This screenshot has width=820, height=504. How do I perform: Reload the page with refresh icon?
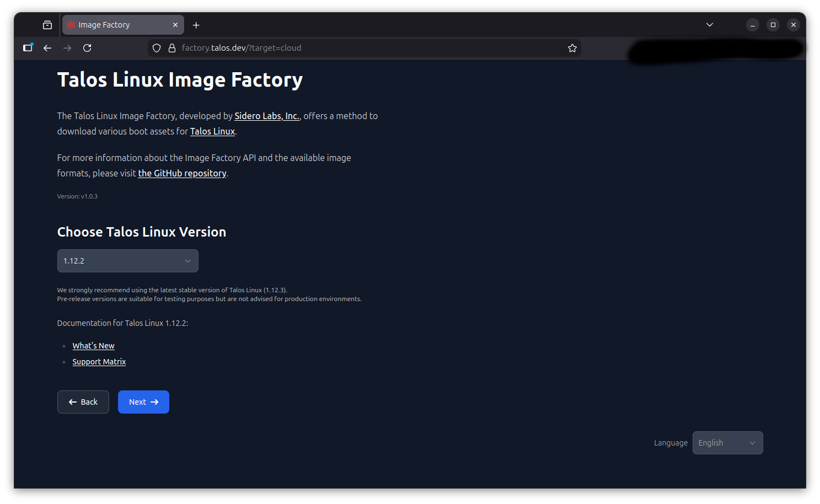(x=87, y=48)
